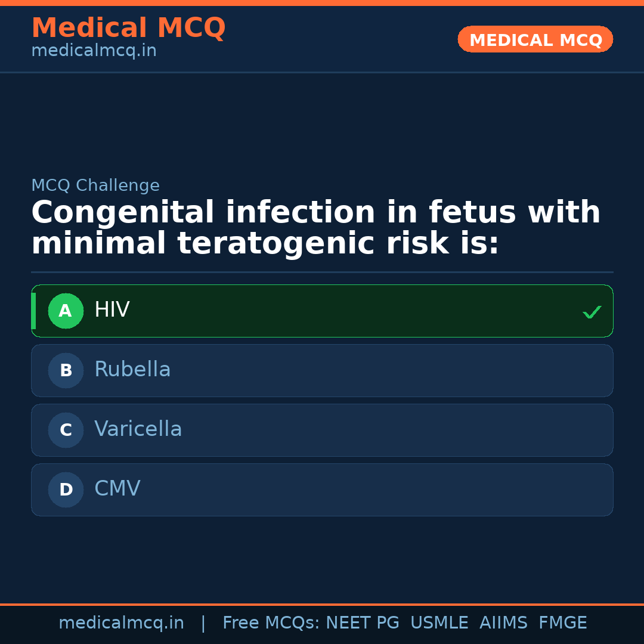
Task: Choose the HIV answer text
Action: pyautogui.click(x=112, y=310)
